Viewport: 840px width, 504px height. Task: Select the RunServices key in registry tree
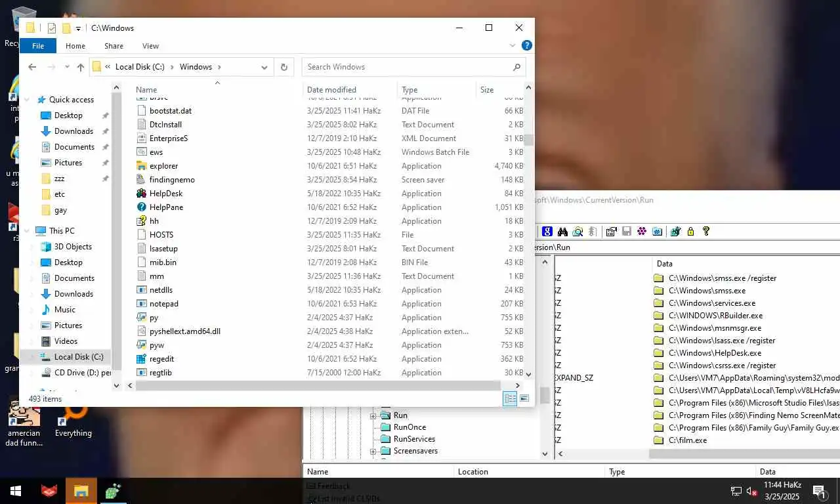coord(413,439)
